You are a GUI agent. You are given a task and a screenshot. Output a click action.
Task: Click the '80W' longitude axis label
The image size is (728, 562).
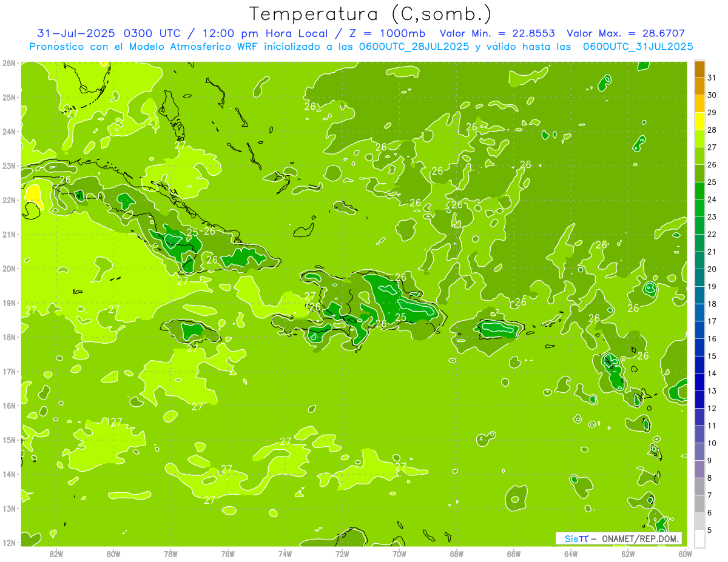[113, 554]
